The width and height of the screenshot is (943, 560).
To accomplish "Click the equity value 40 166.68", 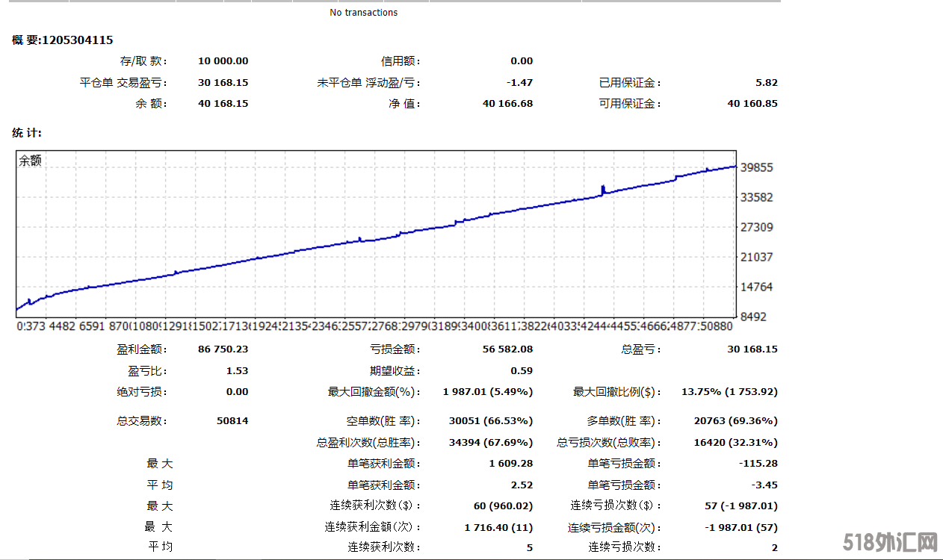I will click(507, 104).
